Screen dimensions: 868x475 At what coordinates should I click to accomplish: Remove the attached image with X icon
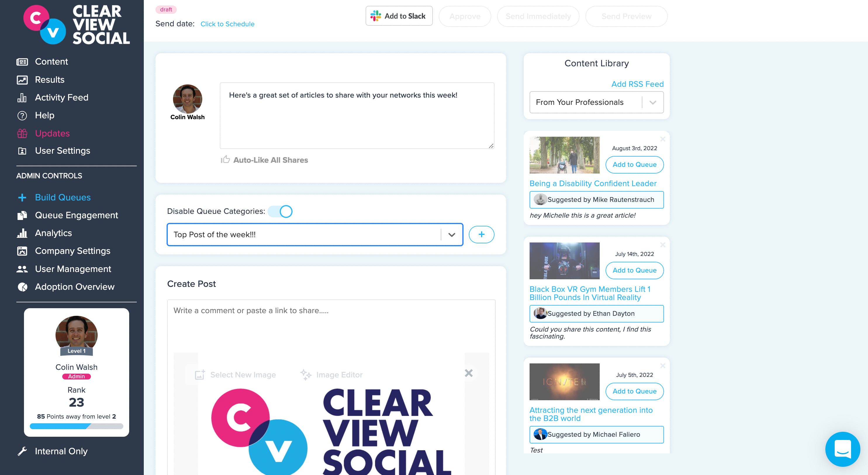click(x=468, y=373)
